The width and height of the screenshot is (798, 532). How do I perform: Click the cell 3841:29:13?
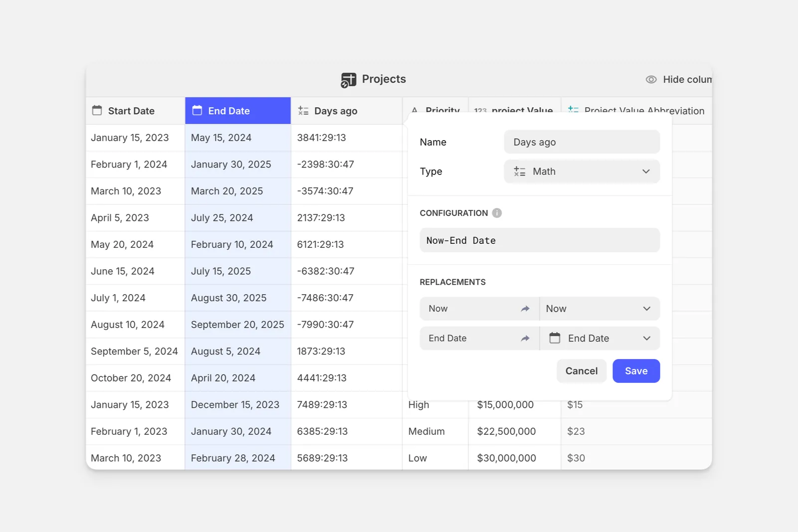(x=347, y=138)
